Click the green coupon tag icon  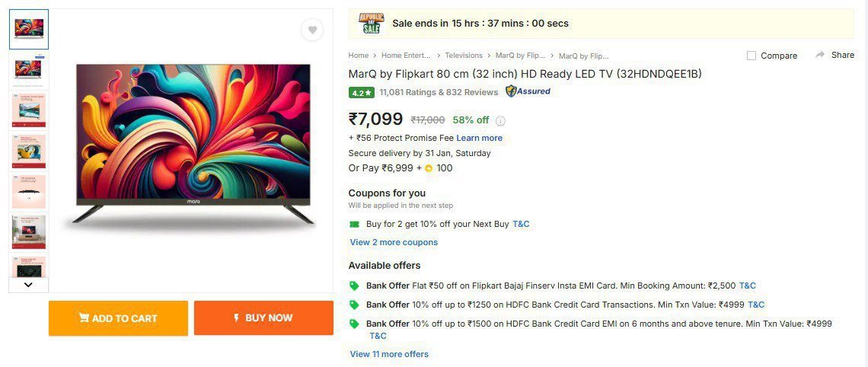(x=354, y=224)
